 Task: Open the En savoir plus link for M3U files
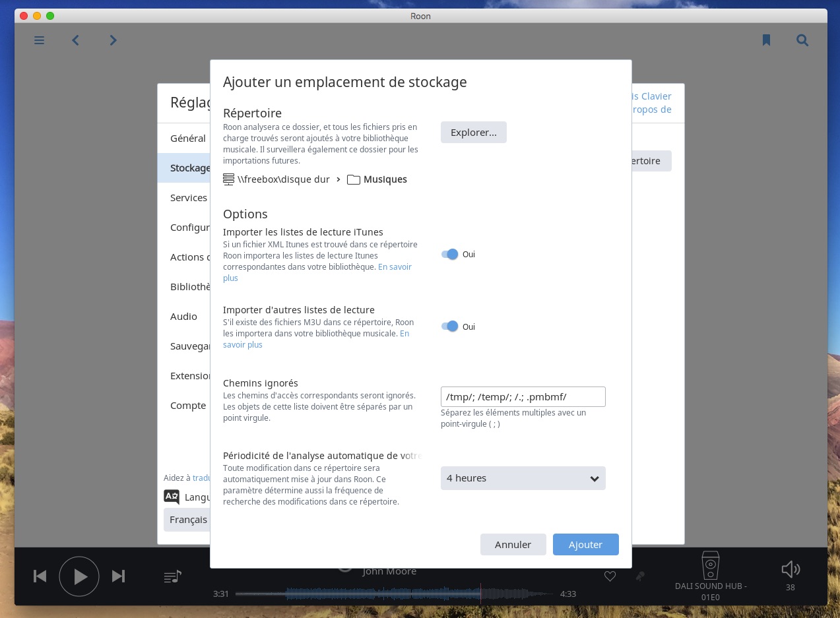pos(243,344)
